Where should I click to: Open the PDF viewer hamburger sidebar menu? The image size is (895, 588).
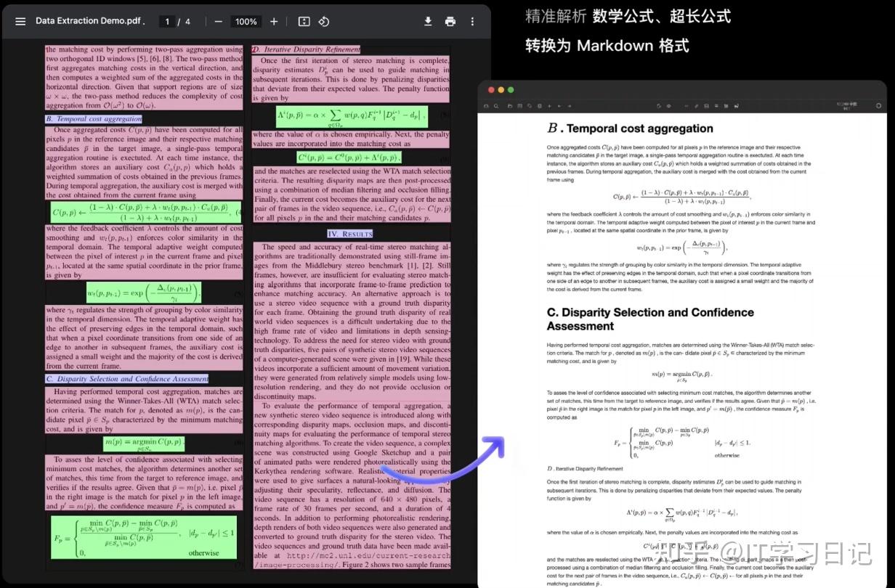click(x=20, y=21)
